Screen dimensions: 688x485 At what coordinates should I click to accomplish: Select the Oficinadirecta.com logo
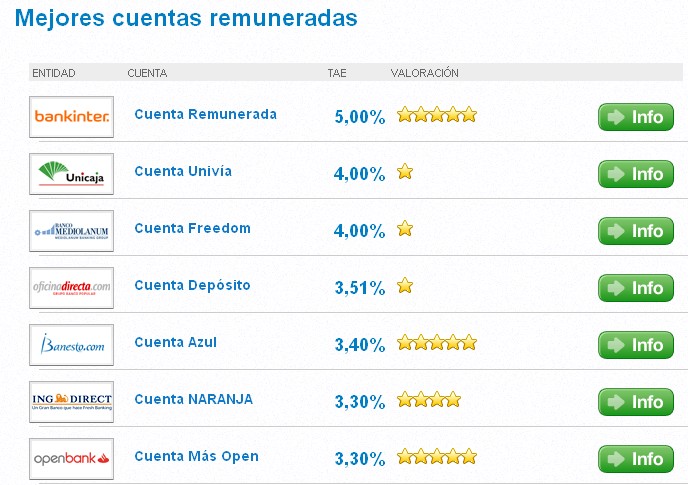(x=72, y=287)
